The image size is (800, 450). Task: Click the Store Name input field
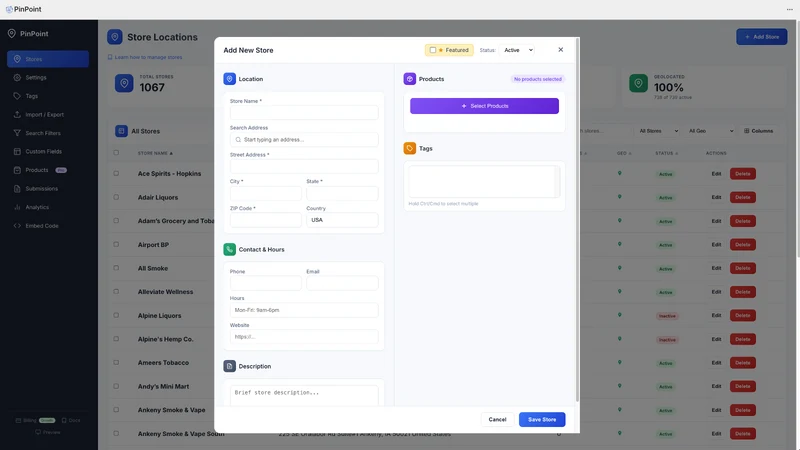pos(304,113)
